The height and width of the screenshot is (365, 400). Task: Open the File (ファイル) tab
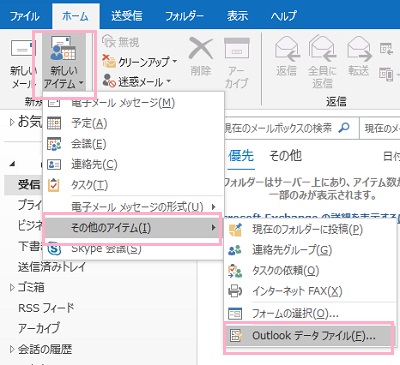(x=25, y=16)
